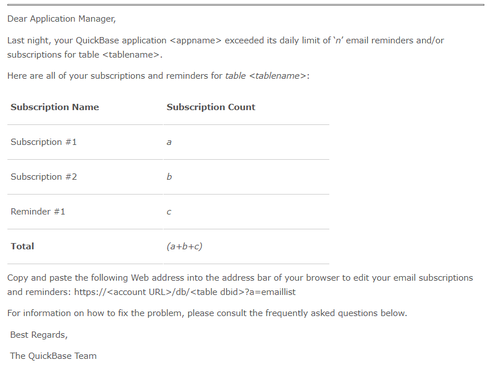Click the (a+b+c) total value
This screenshot has width=490, height=368.
184,246
